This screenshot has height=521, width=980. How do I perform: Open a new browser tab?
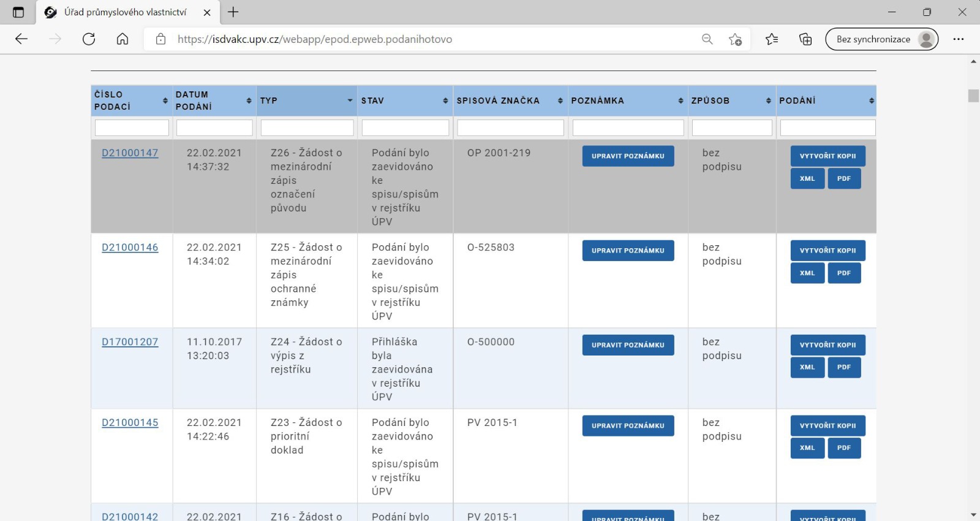pyautogui.click(x=233, y=12)
